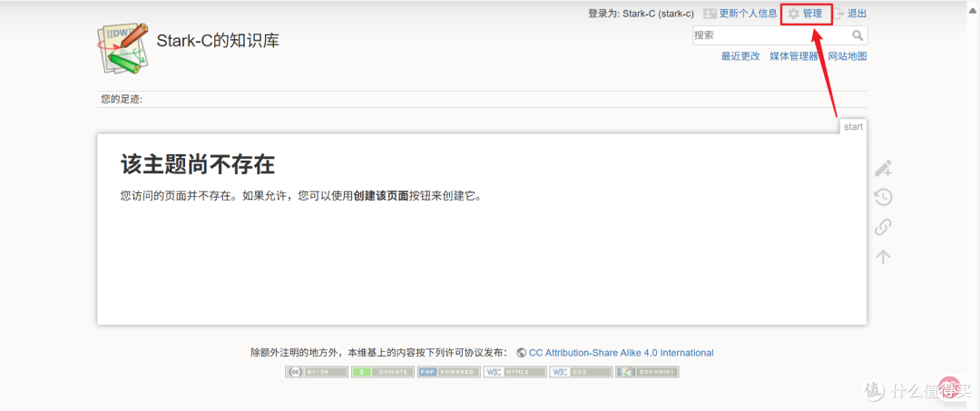The width and height of the screenshot is (980, 411).
Task: Click the Donate badge
Action: pos(383,372)
